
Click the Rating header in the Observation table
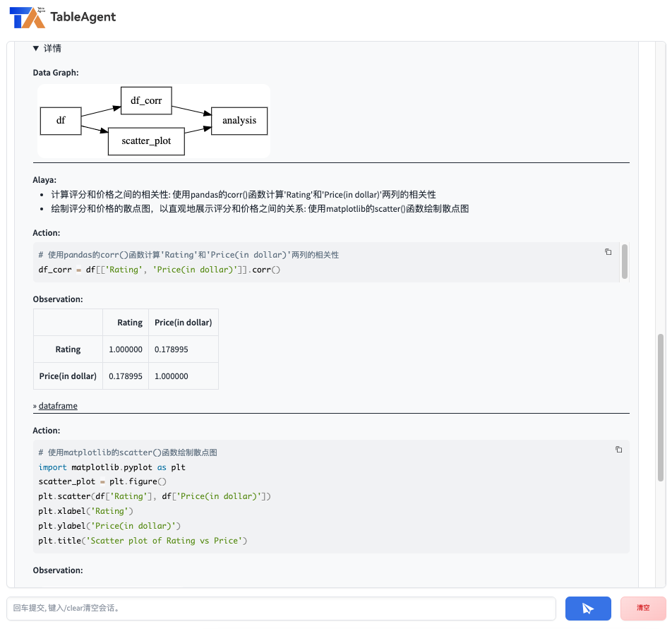[x=128, y=322]
